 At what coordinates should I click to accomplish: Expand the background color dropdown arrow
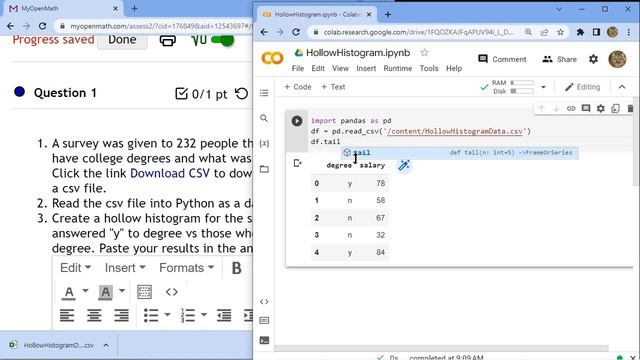coord(122,291)
